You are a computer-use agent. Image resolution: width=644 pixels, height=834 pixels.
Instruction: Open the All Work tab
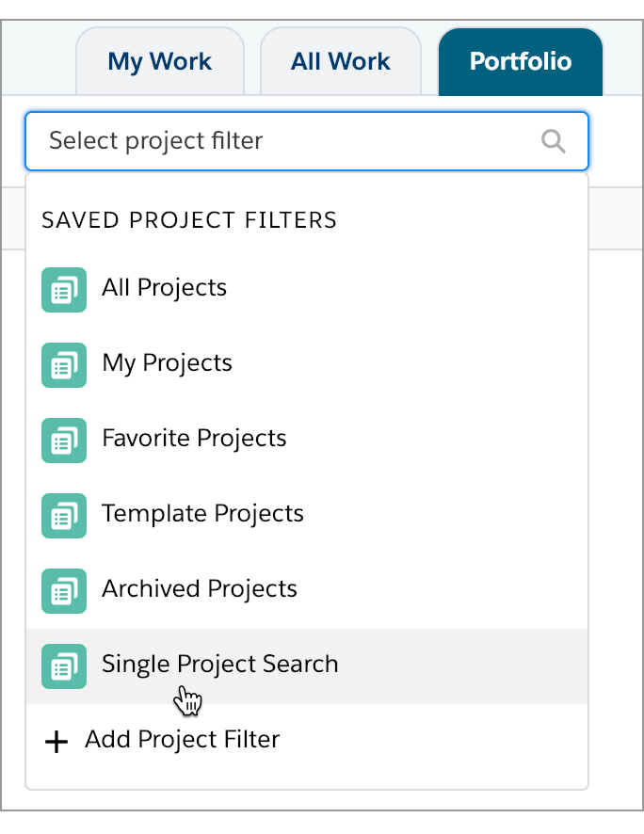click(x=340, y=61)
